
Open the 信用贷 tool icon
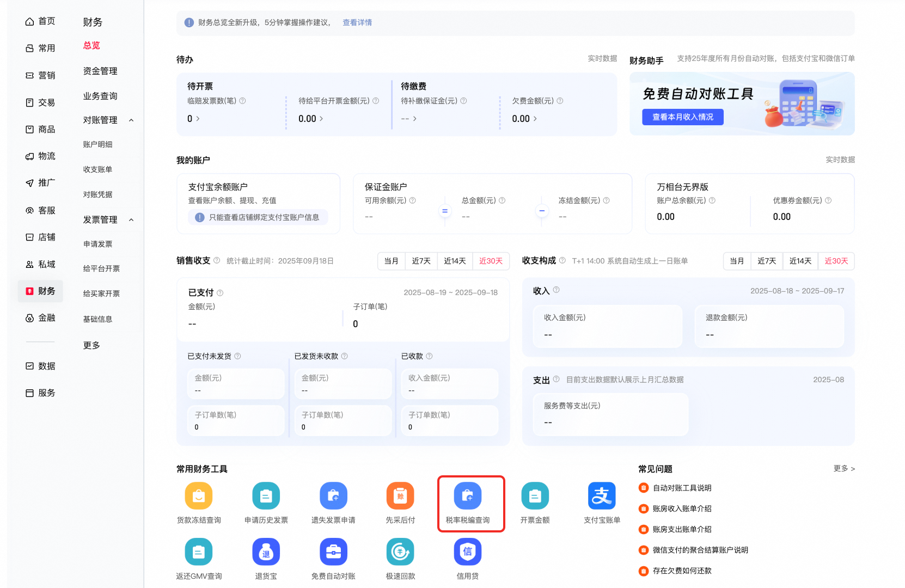468,552
